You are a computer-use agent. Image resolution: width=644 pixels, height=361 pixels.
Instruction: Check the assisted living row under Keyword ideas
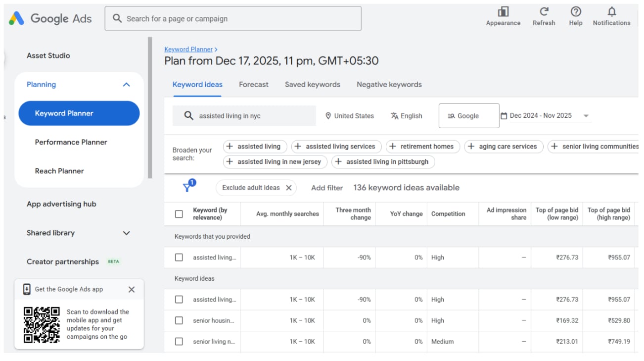point(179,300)
